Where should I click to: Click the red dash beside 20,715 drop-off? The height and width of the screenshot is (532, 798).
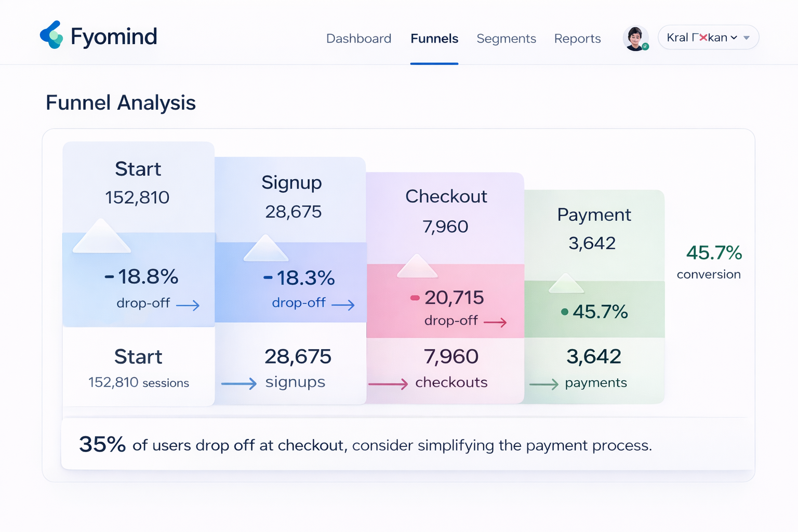(x=415, y=298)
